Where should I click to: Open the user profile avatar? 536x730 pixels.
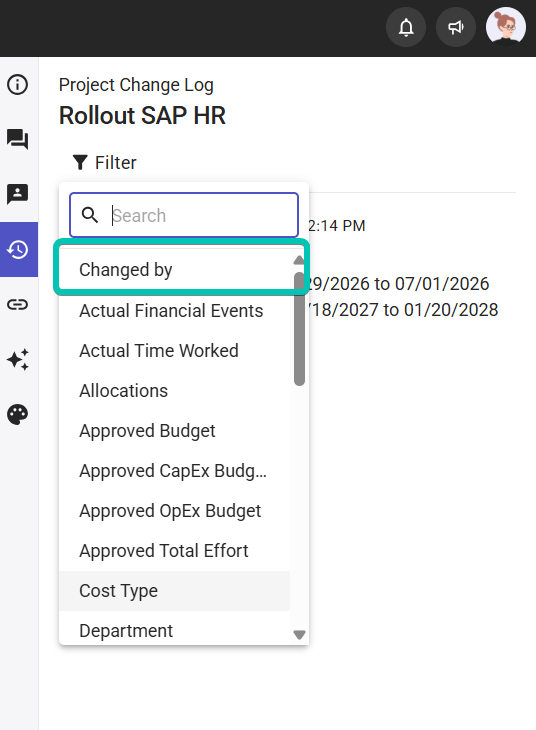[506, 27]
